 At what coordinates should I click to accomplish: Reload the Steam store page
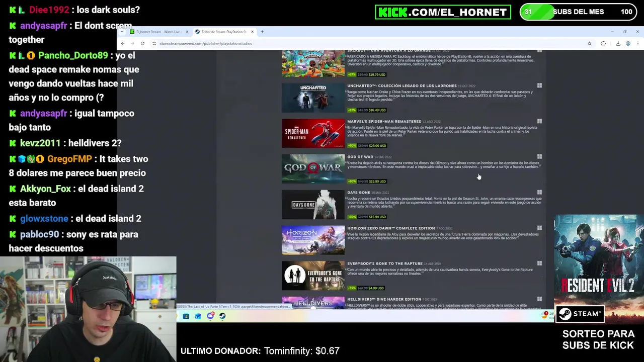pyautogui.click(x=142, y=43)
